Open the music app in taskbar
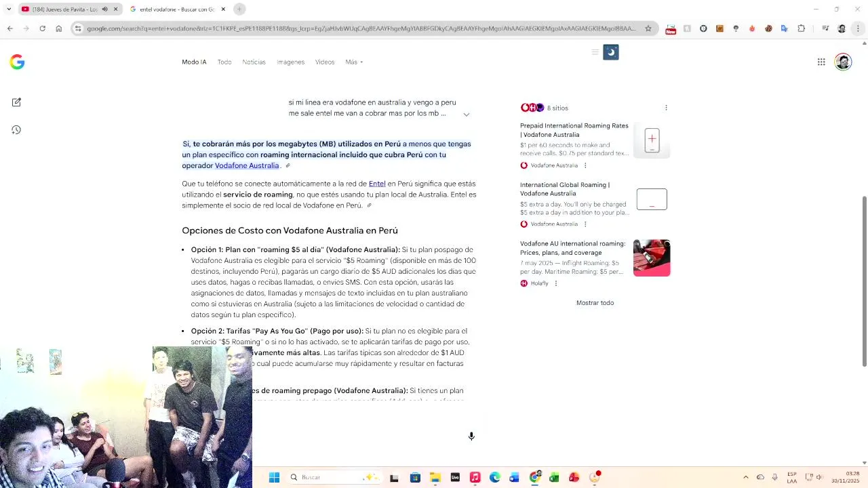 click(x=475, y=478)
